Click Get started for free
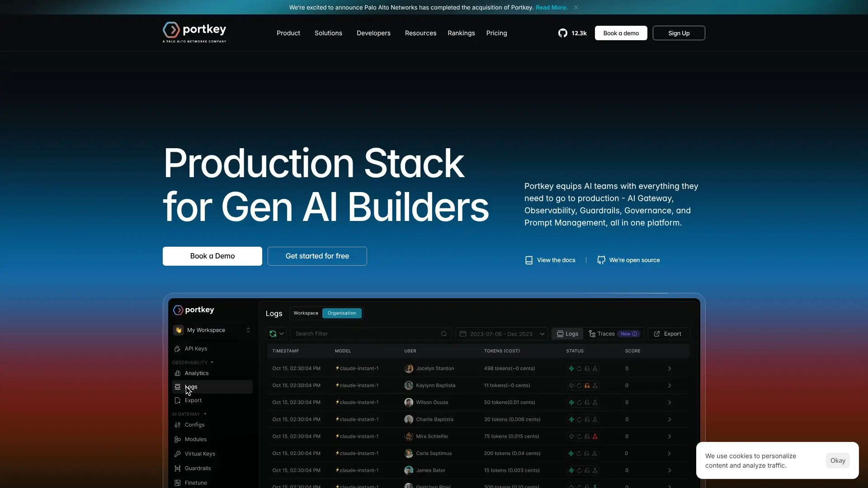The width and height of the screenshot is (868, 488). click(317, 256)
